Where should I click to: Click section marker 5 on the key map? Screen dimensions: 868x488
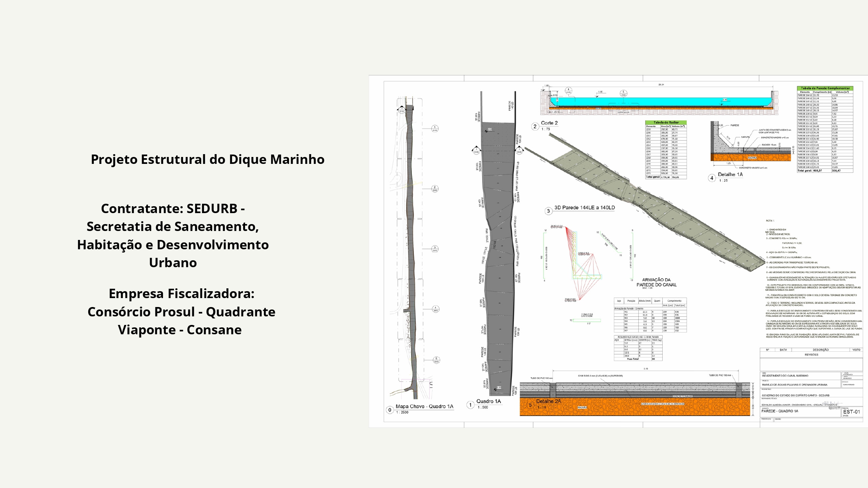tap(436, 360)
